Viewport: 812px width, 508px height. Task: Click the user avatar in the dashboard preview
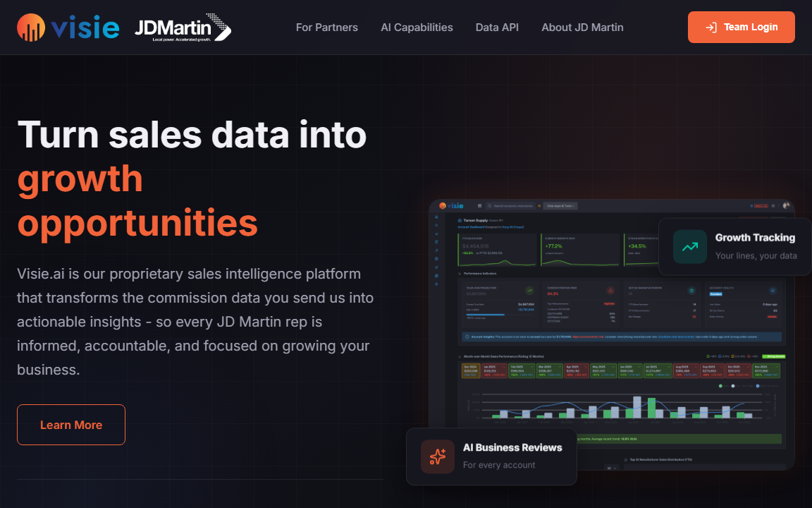[786, 206]
